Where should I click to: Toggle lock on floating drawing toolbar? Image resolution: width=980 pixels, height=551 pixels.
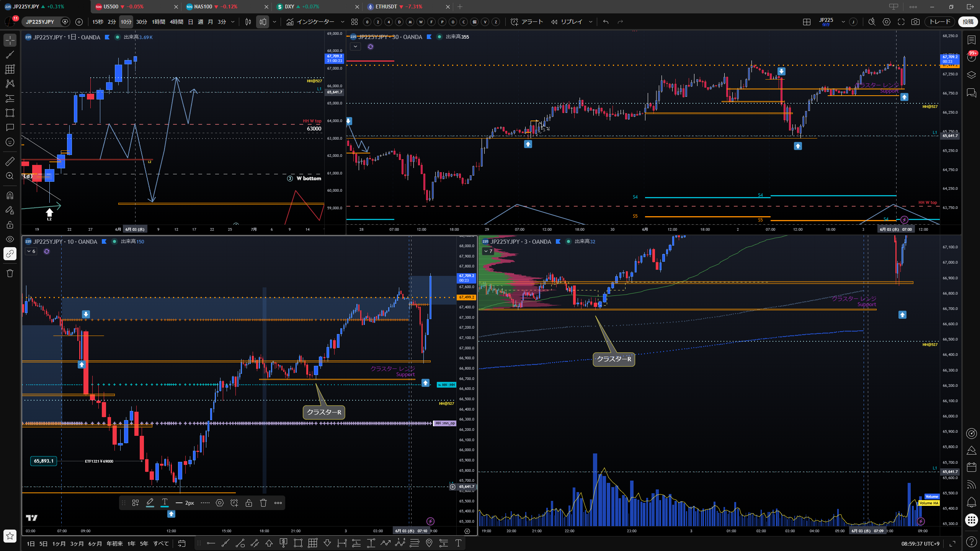tap(249, 503)
